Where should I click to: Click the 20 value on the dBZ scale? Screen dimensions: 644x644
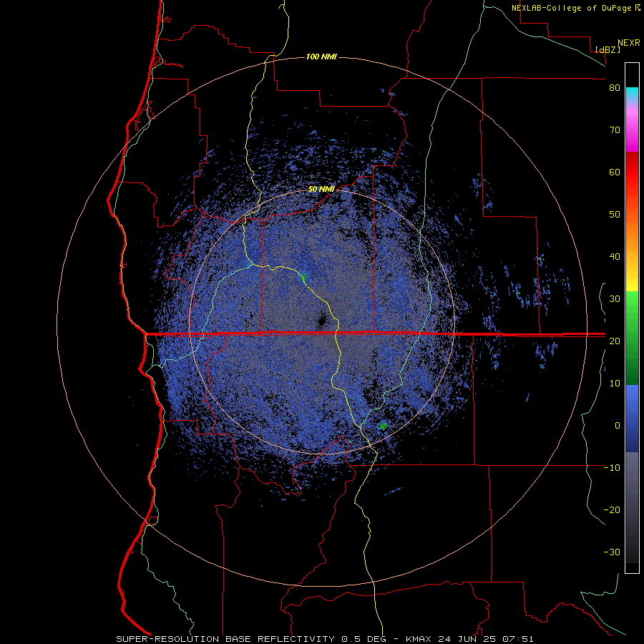(615, 341)
